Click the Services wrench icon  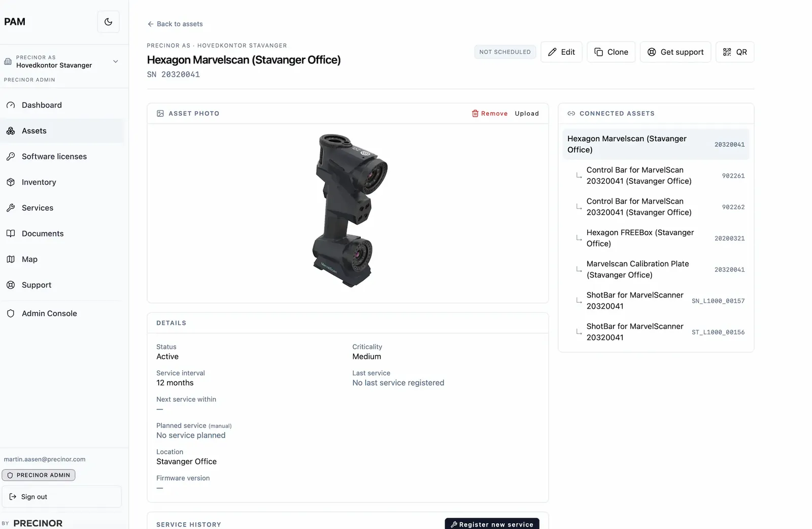pos(11,208)
